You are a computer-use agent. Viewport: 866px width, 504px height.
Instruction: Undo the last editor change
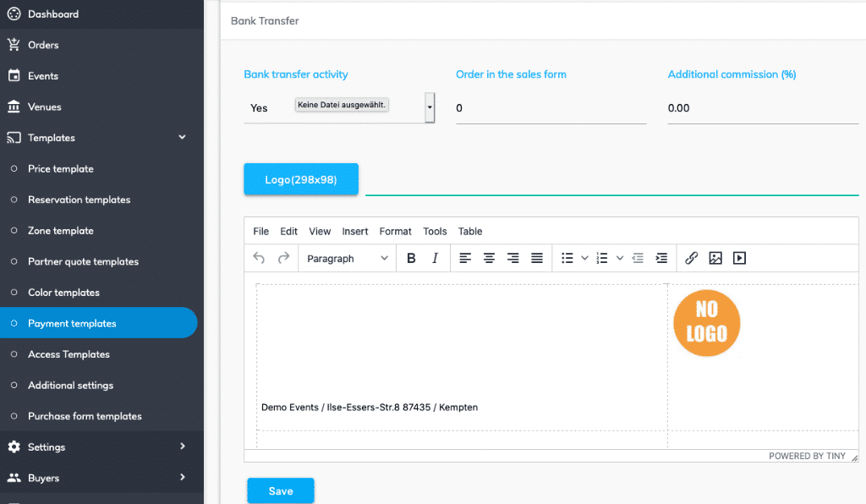tap(259, 258)
